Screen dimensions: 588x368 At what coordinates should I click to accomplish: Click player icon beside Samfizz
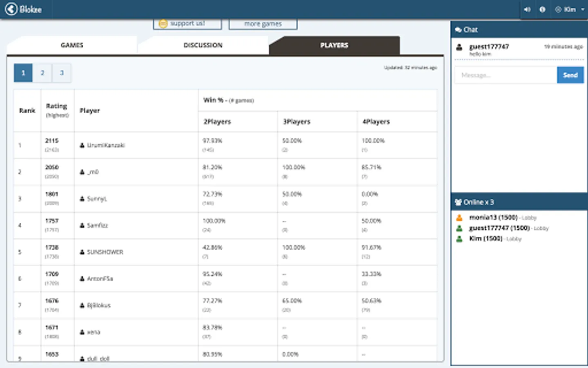[x=82, y=225]
